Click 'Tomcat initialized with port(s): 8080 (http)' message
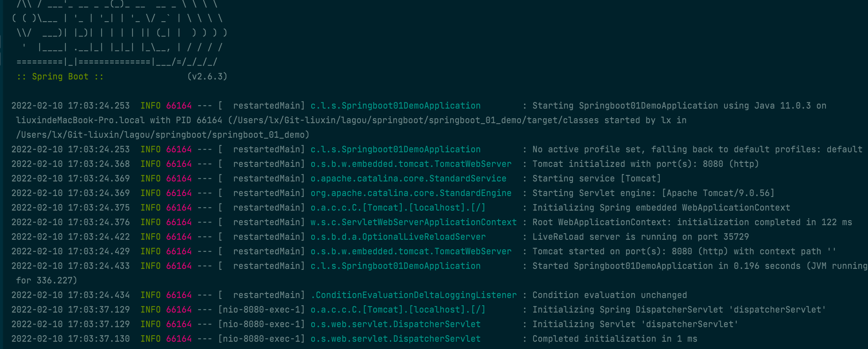This screenshot has height=349, width=868. [x=646, y=164]
